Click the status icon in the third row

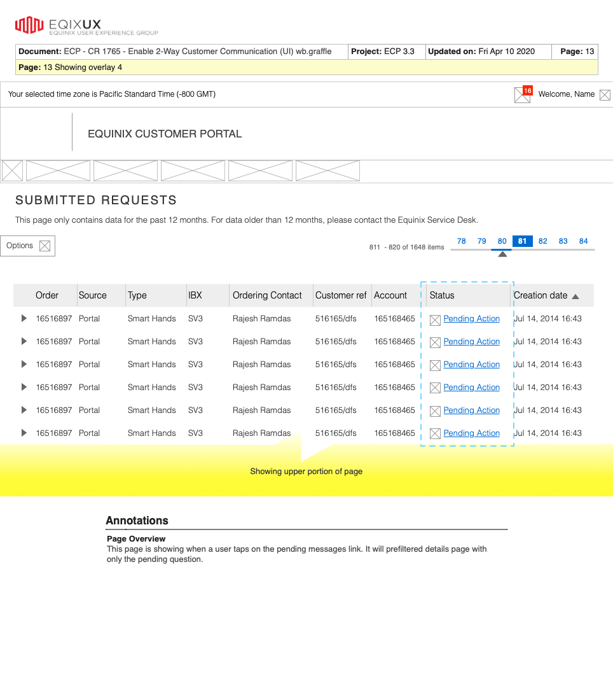click(435, 365)
